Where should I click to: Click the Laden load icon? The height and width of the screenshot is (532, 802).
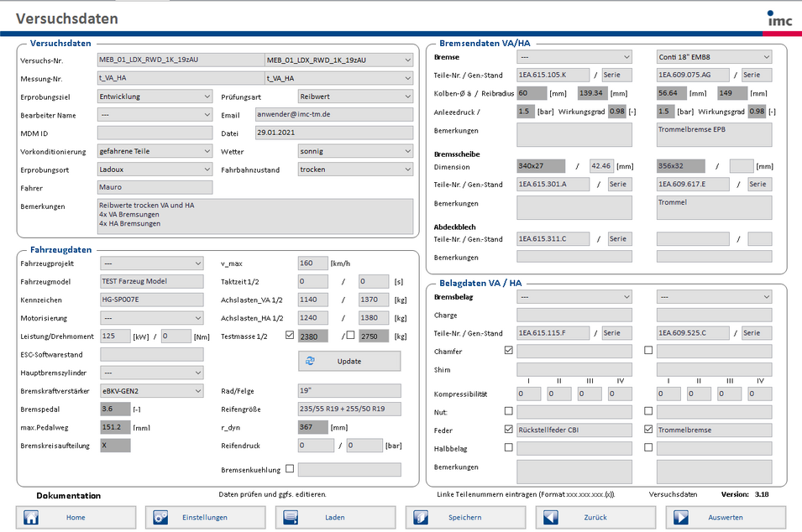pos(291,518)
